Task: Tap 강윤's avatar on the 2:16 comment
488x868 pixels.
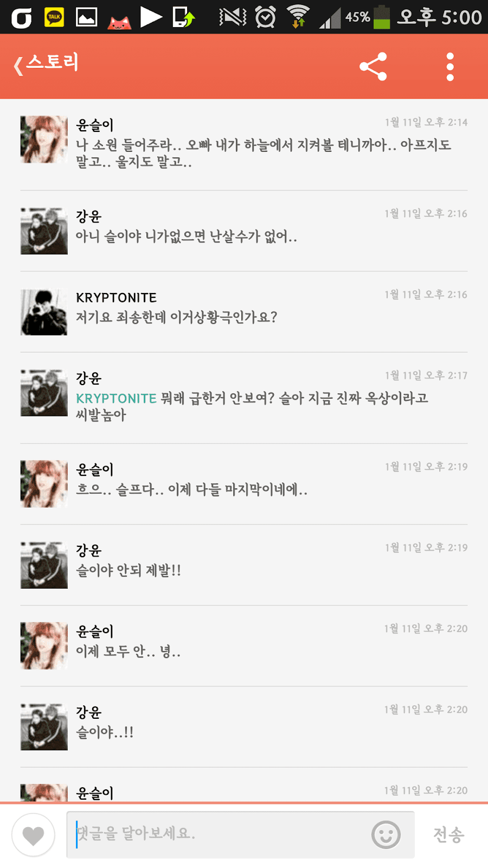Action: tap(44, 231)
